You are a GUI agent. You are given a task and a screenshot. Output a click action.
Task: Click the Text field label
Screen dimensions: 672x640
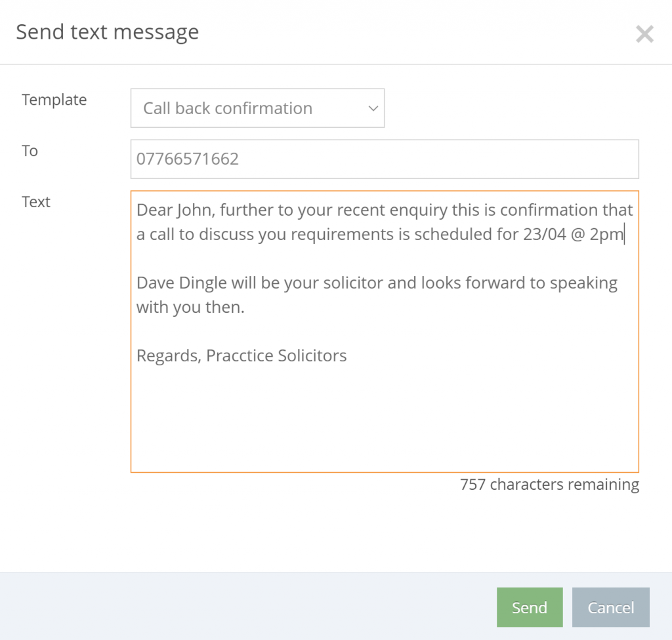36,202
